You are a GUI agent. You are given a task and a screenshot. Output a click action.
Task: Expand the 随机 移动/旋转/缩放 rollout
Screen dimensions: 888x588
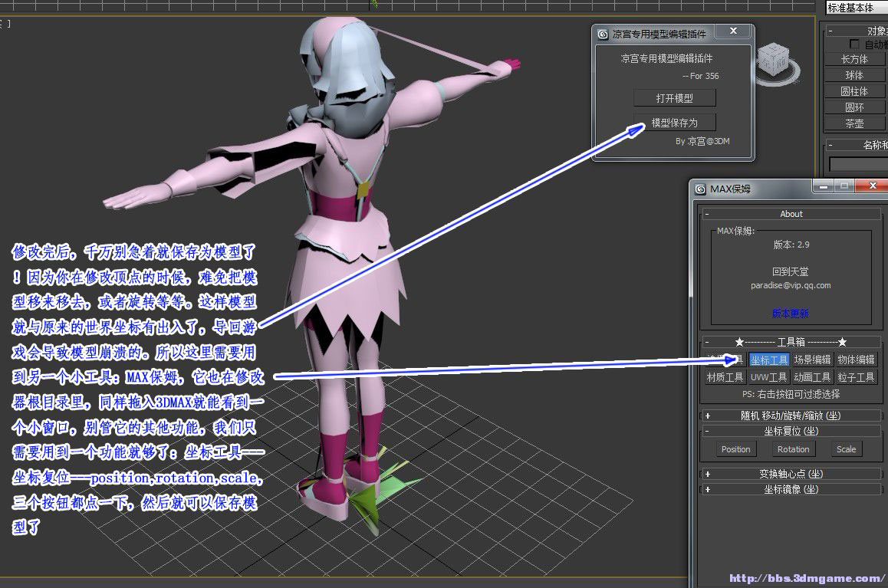point(707,416)
